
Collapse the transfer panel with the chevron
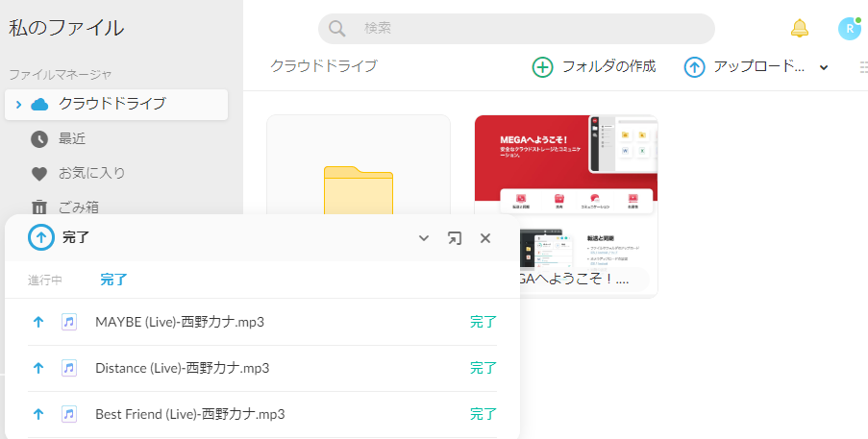(424, 238)
